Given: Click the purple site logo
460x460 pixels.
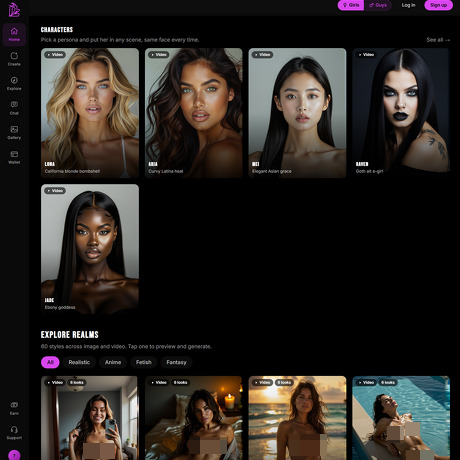Looking at the screenshot, I should 14,10.
